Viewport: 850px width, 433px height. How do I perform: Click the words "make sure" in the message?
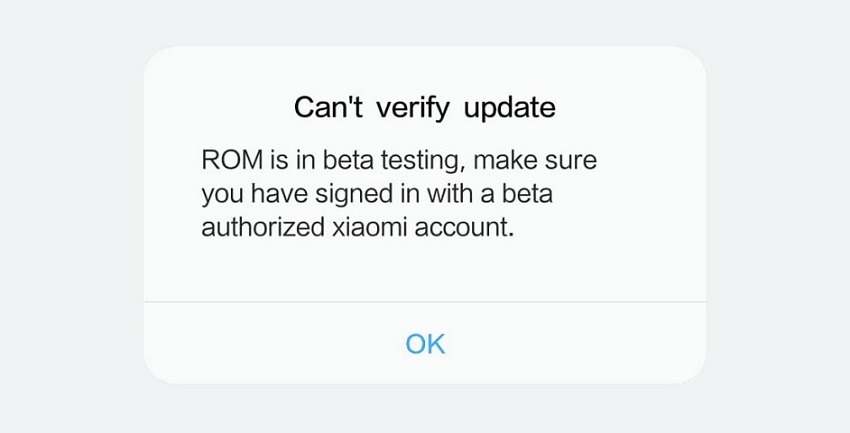click(x=535, y=161)
